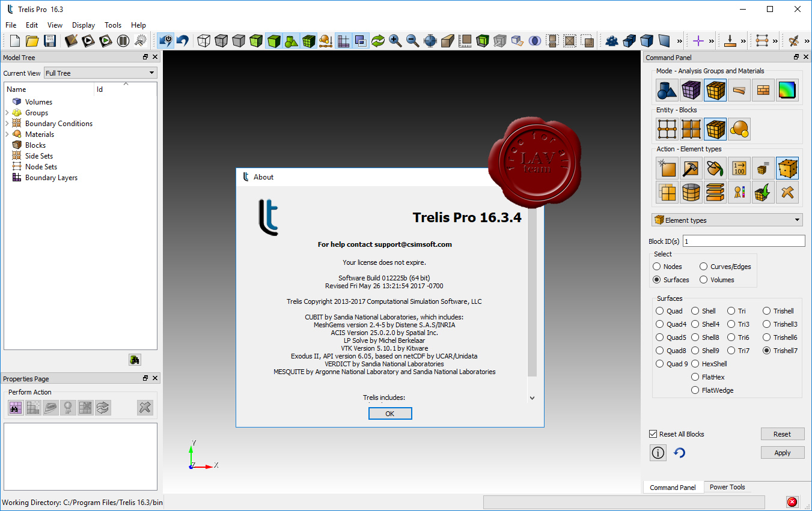Select Blocks in the Model Tree
This screenshot has height=511, width=812.
(35, 145)
